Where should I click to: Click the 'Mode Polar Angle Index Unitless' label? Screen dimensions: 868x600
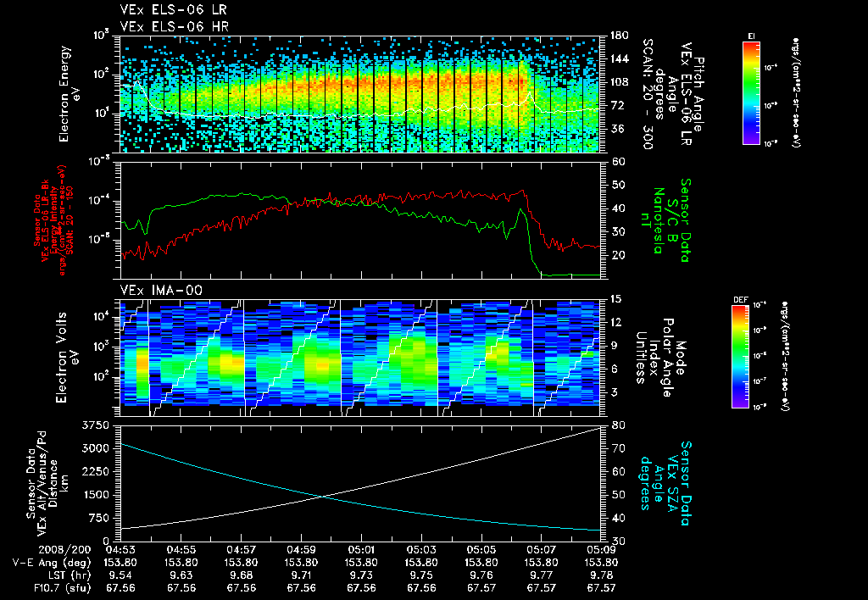[661, 358]
